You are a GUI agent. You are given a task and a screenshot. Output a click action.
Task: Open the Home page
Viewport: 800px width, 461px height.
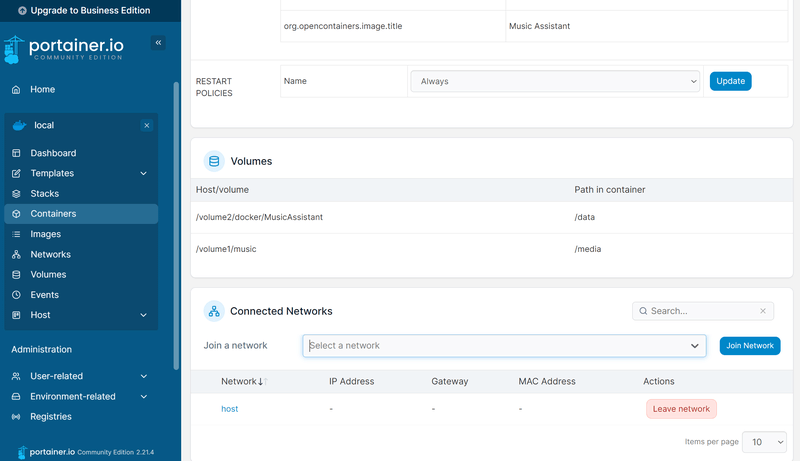[x=42, y=90]
